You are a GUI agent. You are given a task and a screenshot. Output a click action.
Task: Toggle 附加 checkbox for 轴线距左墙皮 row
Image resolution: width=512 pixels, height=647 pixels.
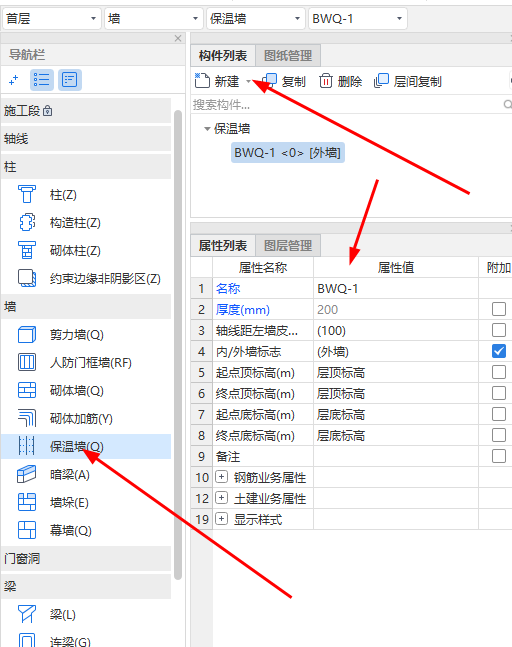click(499, 330)
